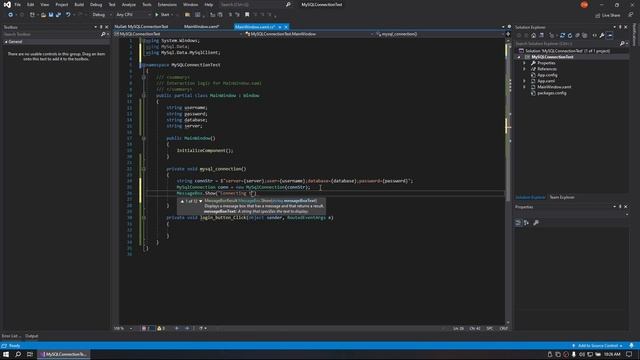Viewport: 640px width, 360px height.
Task: Click the Categorized icon in Properties panel
Action: pyautogui.click(x=518, y=223)
